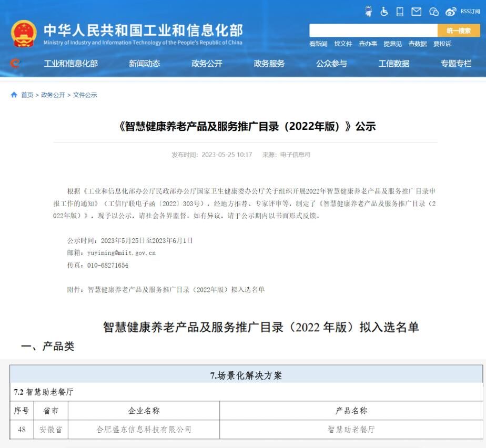Open the 专题专栏 navigation item

click(456, 64)
